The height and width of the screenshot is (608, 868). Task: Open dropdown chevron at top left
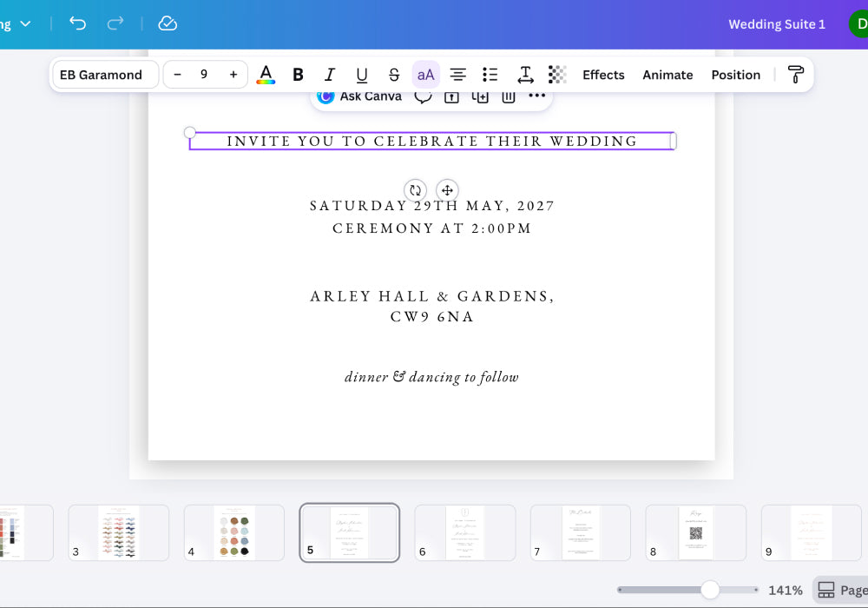(25, 23)
